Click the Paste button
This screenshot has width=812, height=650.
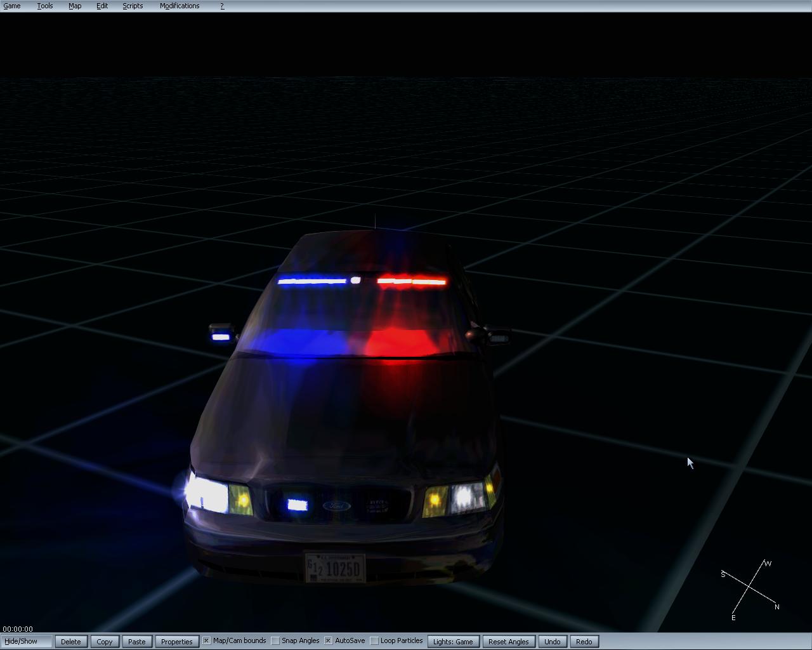coord(137,642)
